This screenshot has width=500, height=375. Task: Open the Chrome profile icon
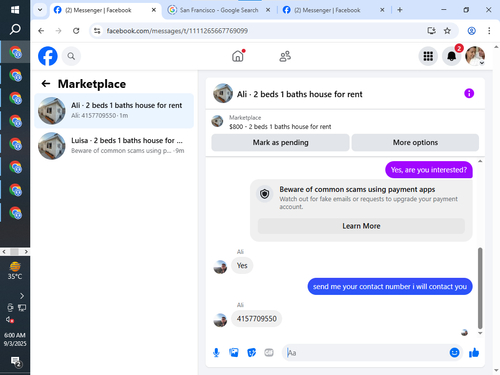click(x=471, y=31)
